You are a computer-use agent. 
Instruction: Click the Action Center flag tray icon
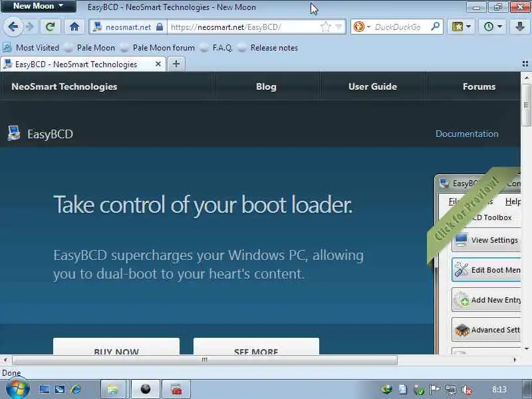[x=435, y=390]
